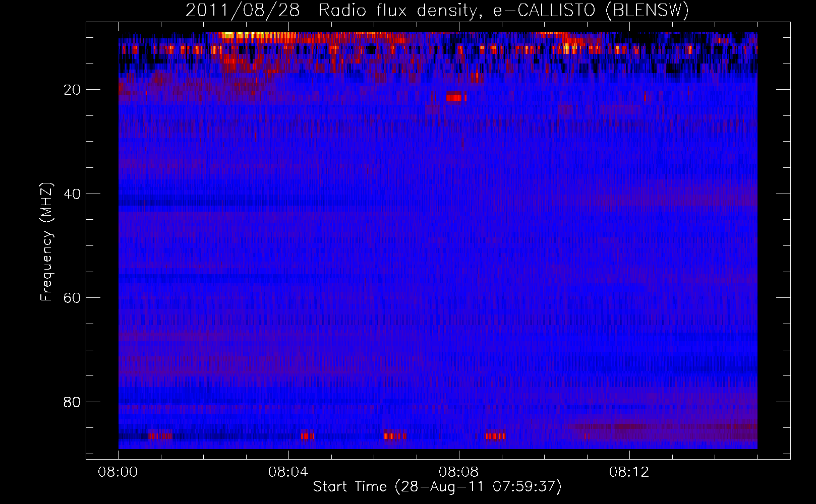This screenshot has height=504, width=816.
Task: Click the '20' frequency tick label
Action: [x=72, y=90]
